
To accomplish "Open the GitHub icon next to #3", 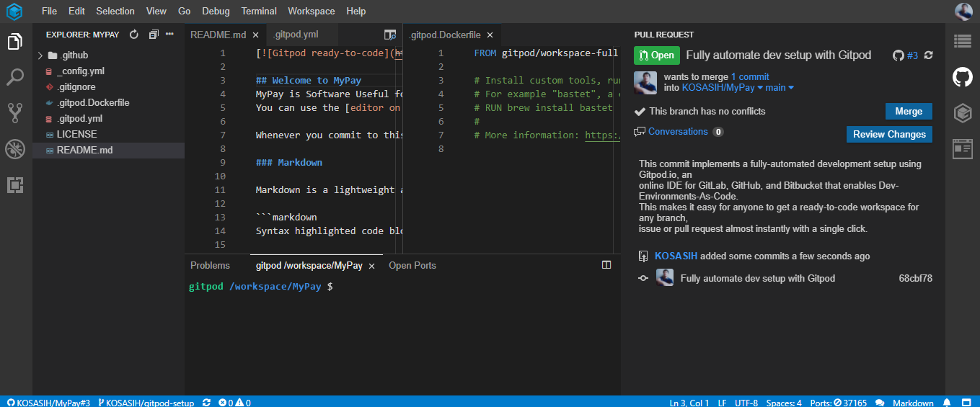I will point(899,55).
